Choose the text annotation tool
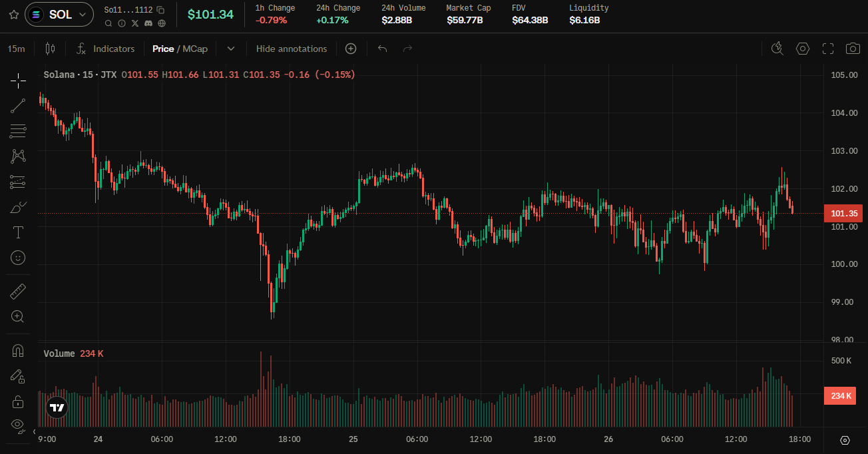The width and height of the screenshot is (868, 454). click(18, 232)
